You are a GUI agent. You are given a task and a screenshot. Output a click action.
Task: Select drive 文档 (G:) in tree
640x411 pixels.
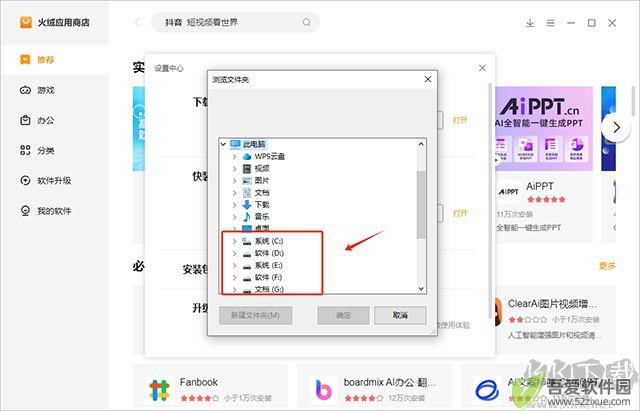(269, 289)
